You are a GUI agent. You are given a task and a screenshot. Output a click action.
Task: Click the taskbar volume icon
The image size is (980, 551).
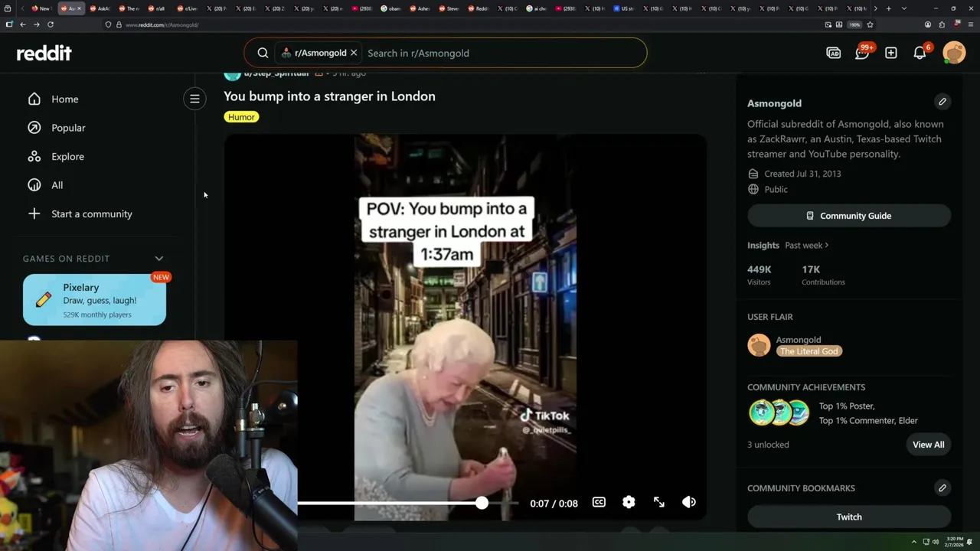[x=935, y=542]
